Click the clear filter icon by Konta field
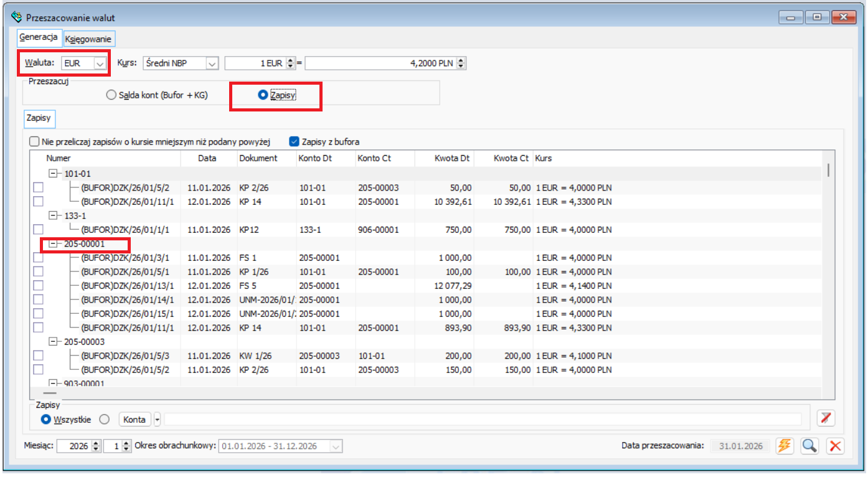The image size is (868, 477). pyautogui.click(x=827, y=418)
